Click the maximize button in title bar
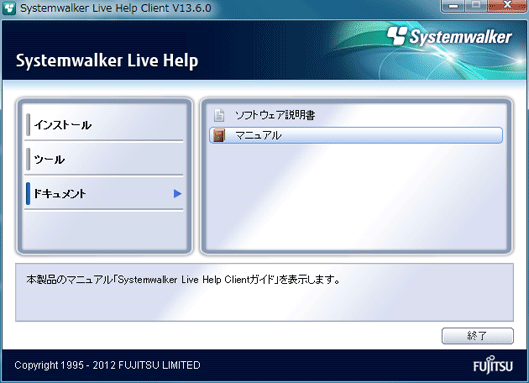529x383 pixels. [476, 5]
